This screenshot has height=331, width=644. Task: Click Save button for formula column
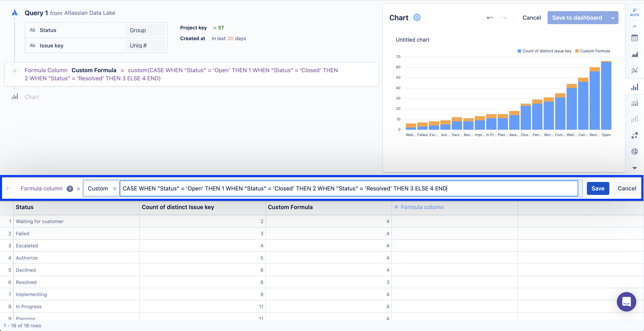pyautogui.click(x=598, y=188)
